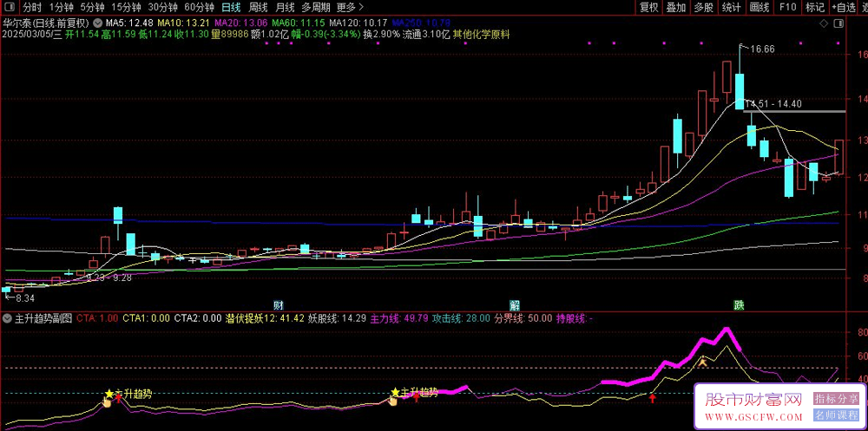Click the 主力线: 49.79 value
868x431 pixels.
(399, 318)
